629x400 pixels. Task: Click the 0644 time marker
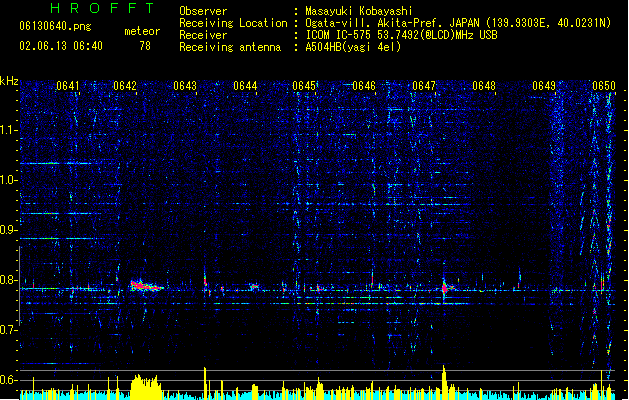[245, 86]
